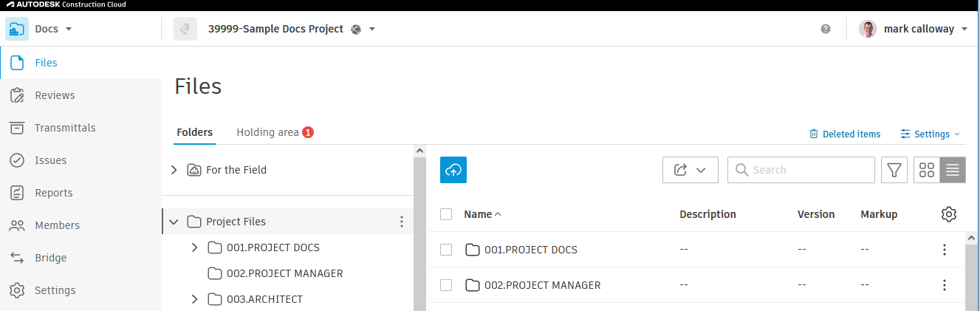Expand the For the Field folder
The width and height of the screenshot is (980, 311).
click(x=174, y=170)
